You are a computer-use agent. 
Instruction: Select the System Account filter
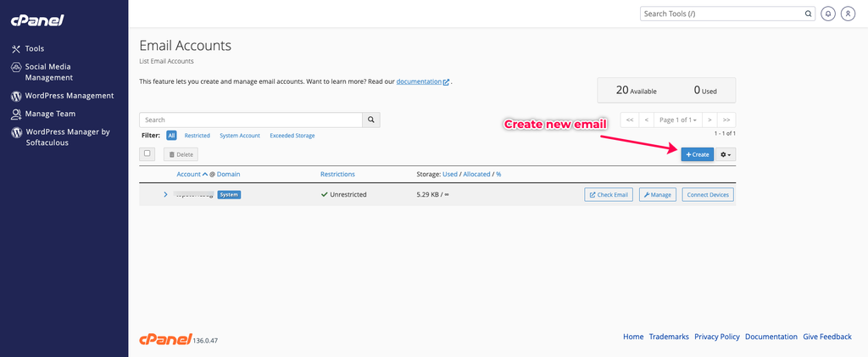[240, 136]
